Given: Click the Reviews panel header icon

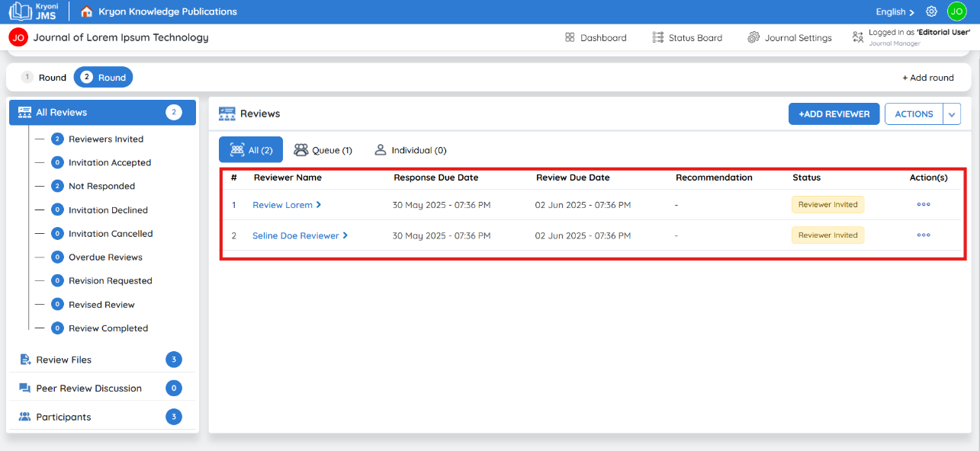Looking at the screenshot, I should 227,114.
